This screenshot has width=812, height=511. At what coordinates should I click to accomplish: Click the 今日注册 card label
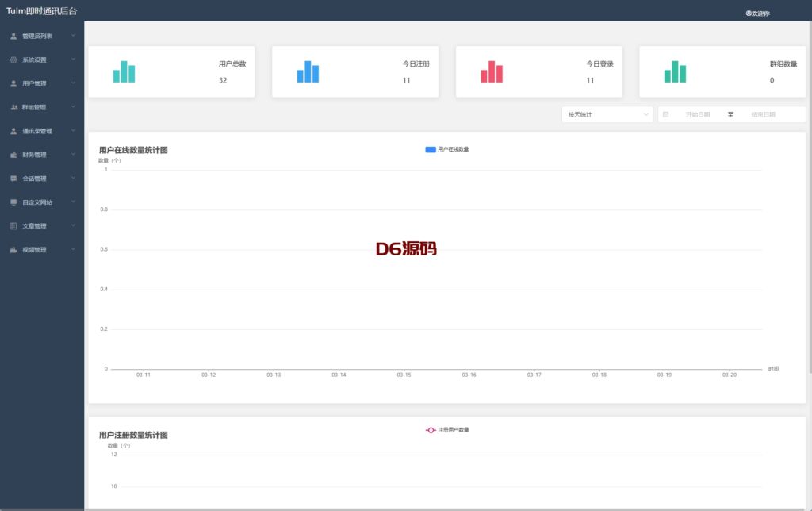click(416, 63)
